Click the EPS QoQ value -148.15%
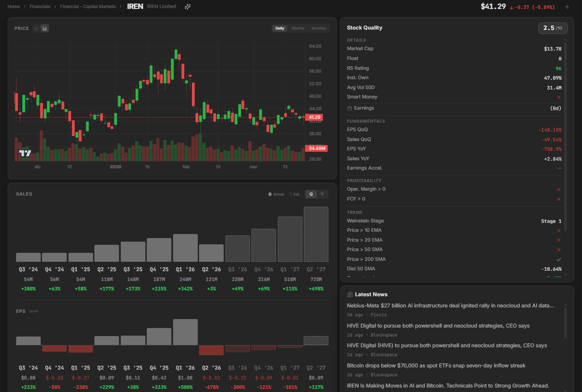Screen dimensions: 582x392 point(550,130)
